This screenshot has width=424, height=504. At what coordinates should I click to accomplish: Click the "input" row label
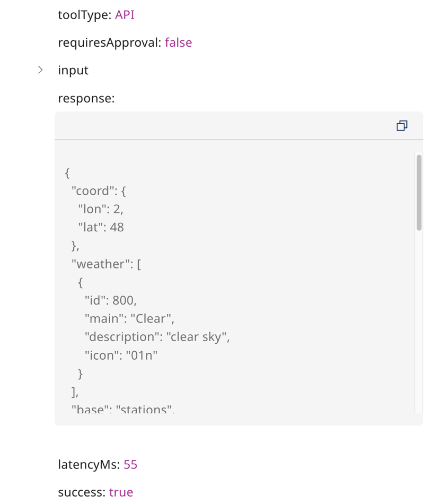73,70
